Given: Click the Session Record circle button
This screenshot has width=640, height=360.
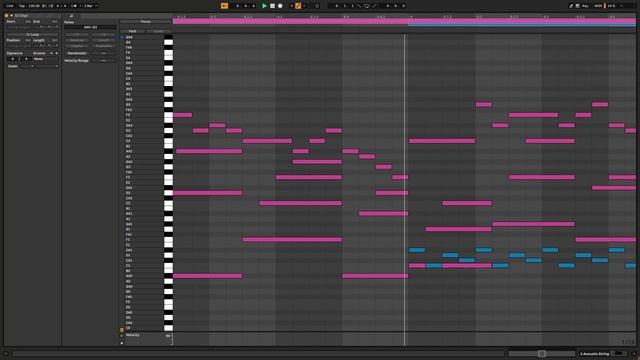Looking at the screenshot, I should [317, 6].
